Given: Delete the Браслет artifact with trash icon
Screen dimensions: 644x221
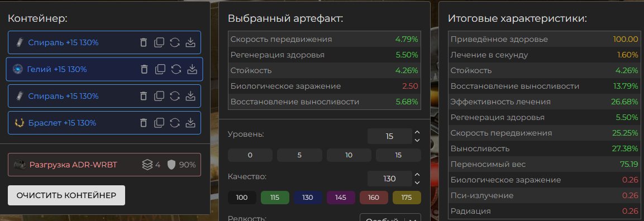Looking at the screenshot, I should (x=143, y=123).
